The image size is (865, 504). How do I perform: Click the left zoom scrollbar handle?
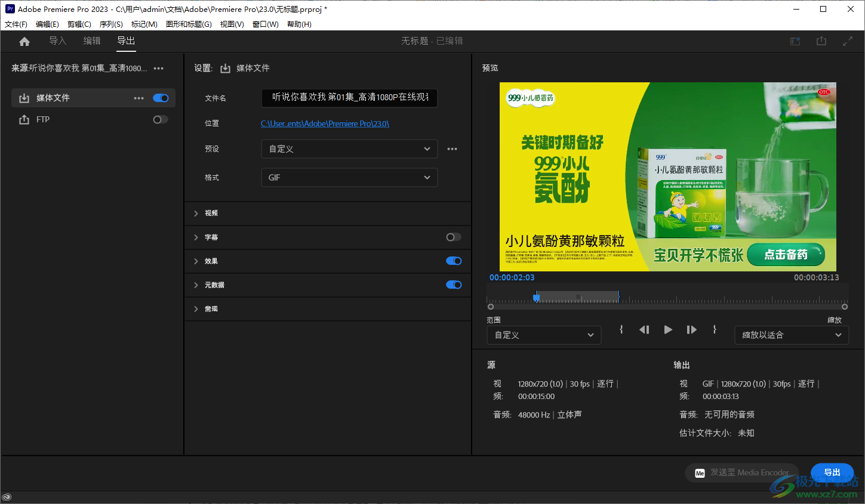(491, 307)
